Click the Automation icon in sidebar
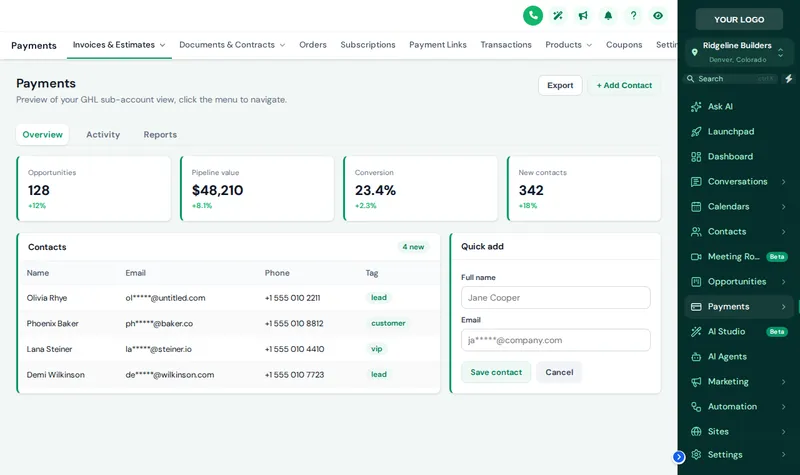The height and width of the screenshot is (475, 800). 696,407
